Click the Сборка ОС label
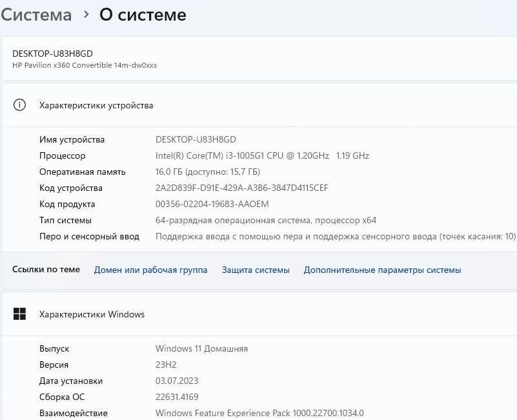Image resolution: width=517 pixels, height=420 pixels. click(x=62, y=397)
